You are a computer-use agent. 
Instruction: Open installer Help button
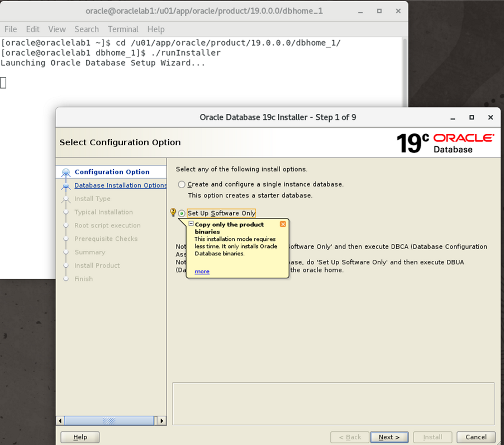click(80, 437)
